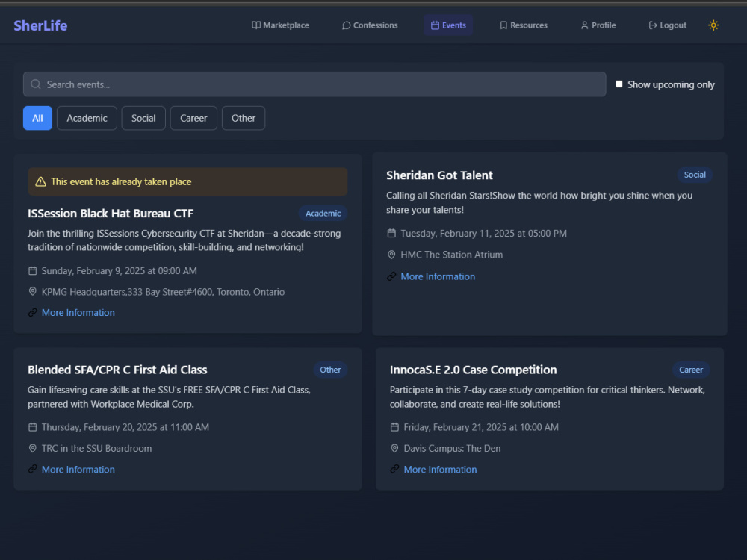Click calendar icon beside Tuesday, February 11 date
Image resolution: width=747 pixels, height=560 pixels.
391,233
